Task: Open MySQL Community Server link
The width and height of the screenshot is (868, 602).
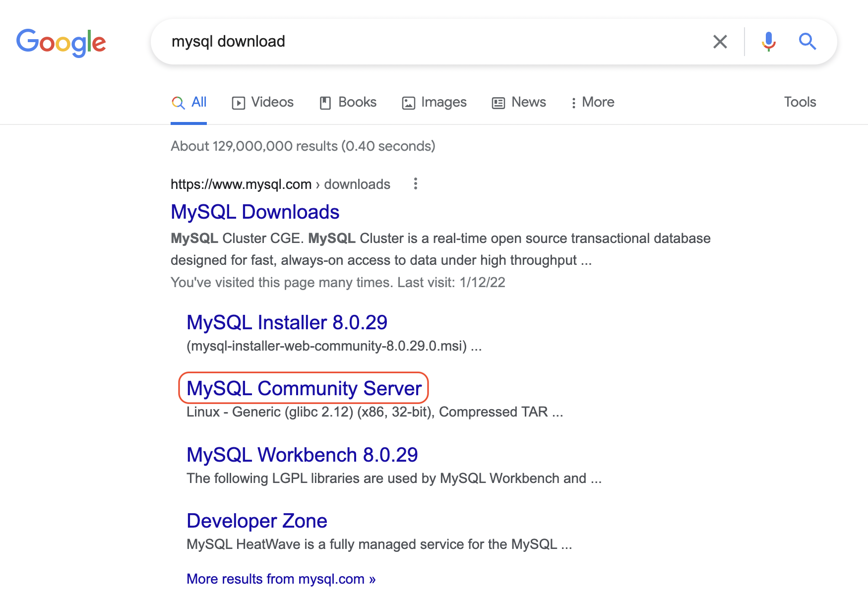Action: (x=304, y=388)
